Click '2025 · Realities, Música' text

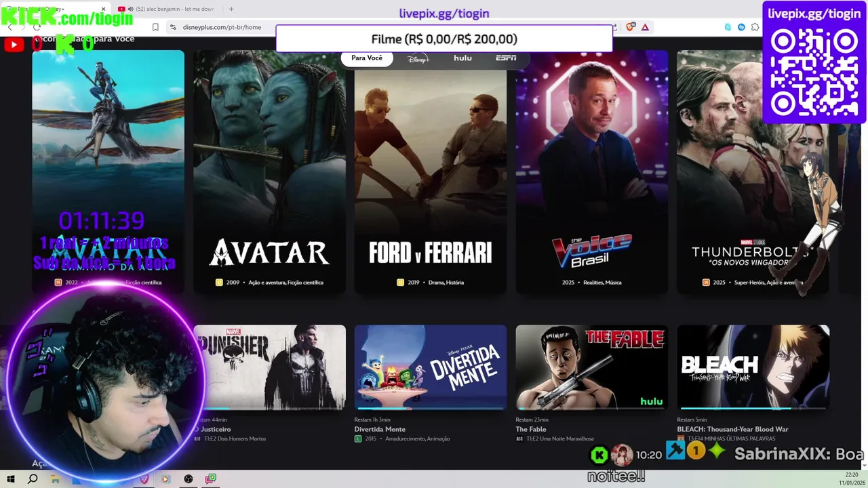pyautogui.click(x=591, y=282)
